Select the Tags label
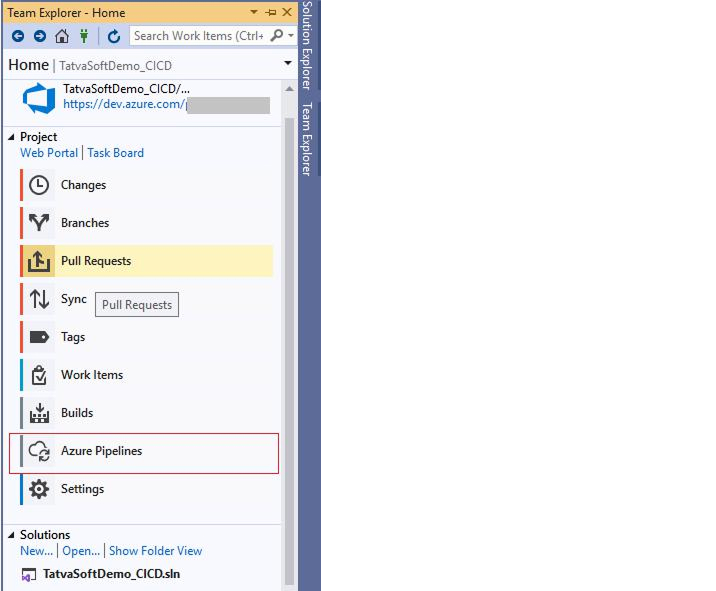Image resolution: width=716 pixels, height=591 pixels. pos(73,337)
